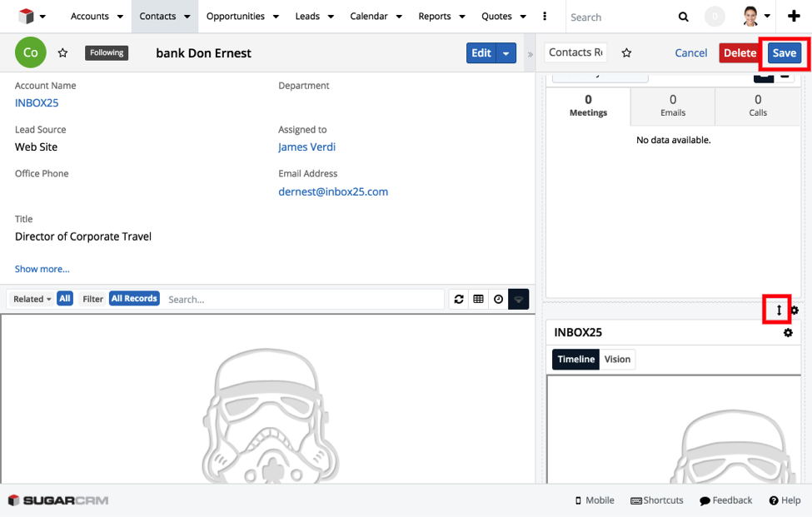The image size is (812, 517).
Task: Select the Emails dashlet tab
Action: pos(673,106)
